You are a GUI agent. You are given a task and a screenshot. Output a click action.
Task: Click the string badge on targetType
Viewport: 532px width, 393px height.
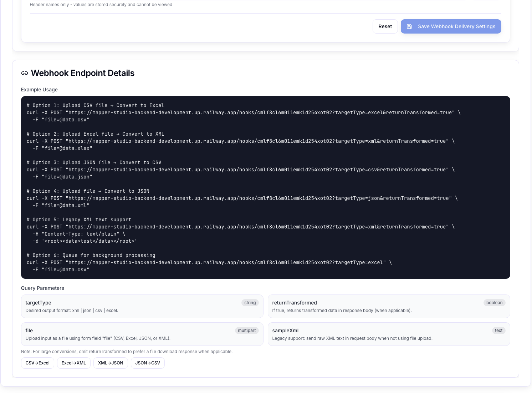(250, 303)
